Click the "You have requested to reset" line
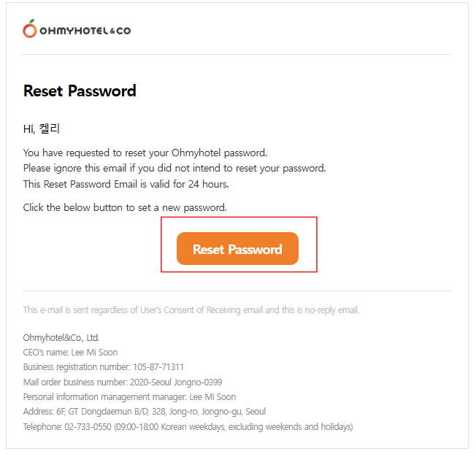Screen dimensions: 476x465 coord(145,153)
